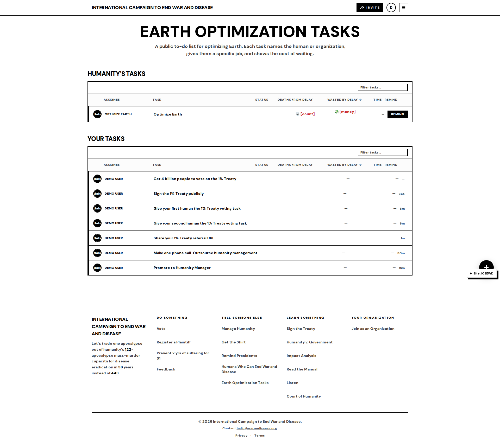Sort Your Tasks by Wasted by Delay
500x448 pixels.
click(x=344, y=165)
